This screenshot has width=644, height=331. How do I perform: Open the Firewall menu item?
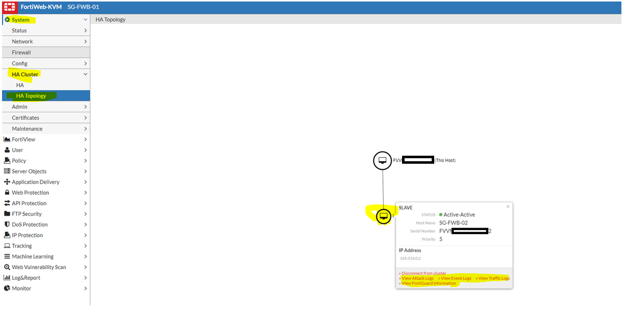coord(46,52)
